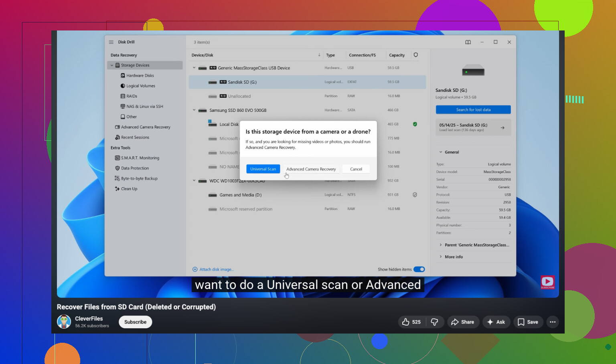Click the shield icon on Games and Media row
The width and height of the screenshot is (616, 364).
(415, 195)
